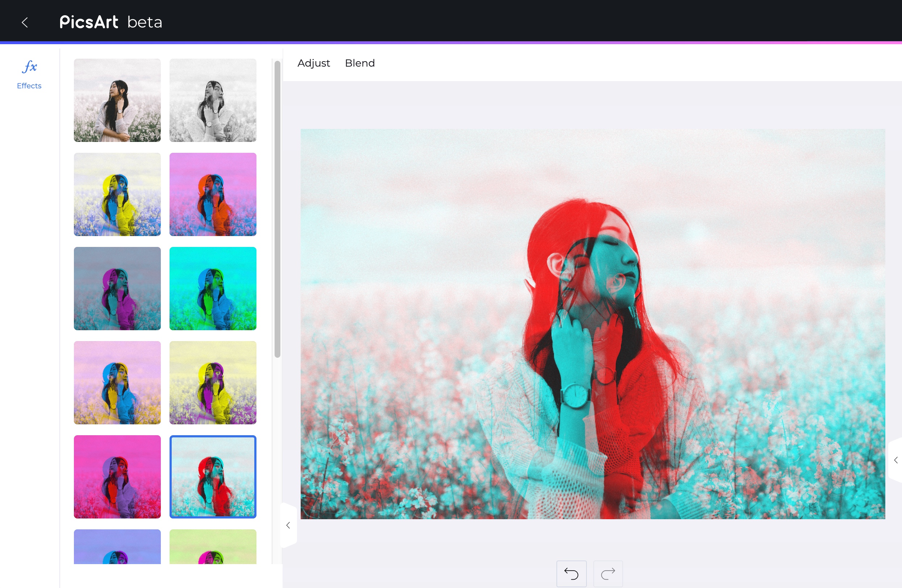The width and height of the screenshot is (902, 588).
Task: Click the back chevron on canvas left
Action: point(288,524)
